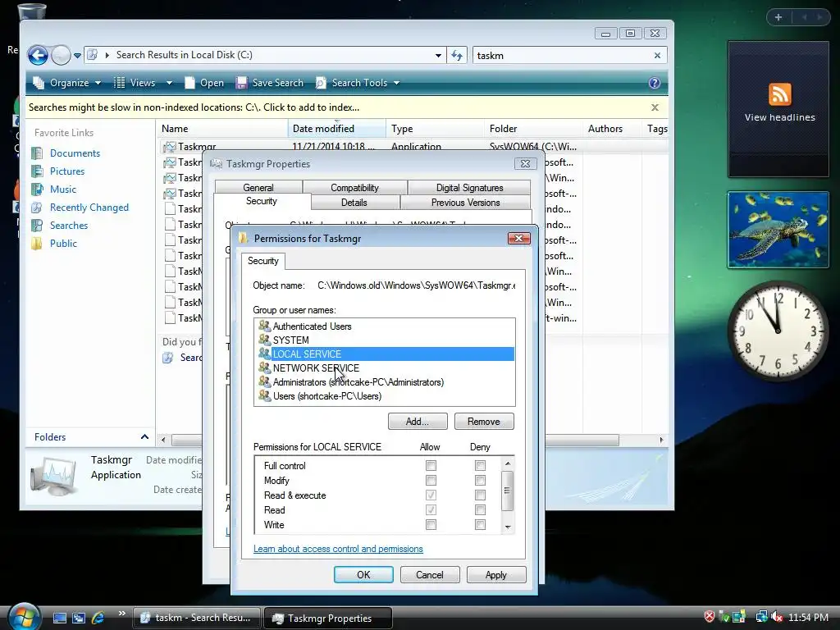The image size is (840, 630).
Task: Clear the taskm search text
Action: 657,55
